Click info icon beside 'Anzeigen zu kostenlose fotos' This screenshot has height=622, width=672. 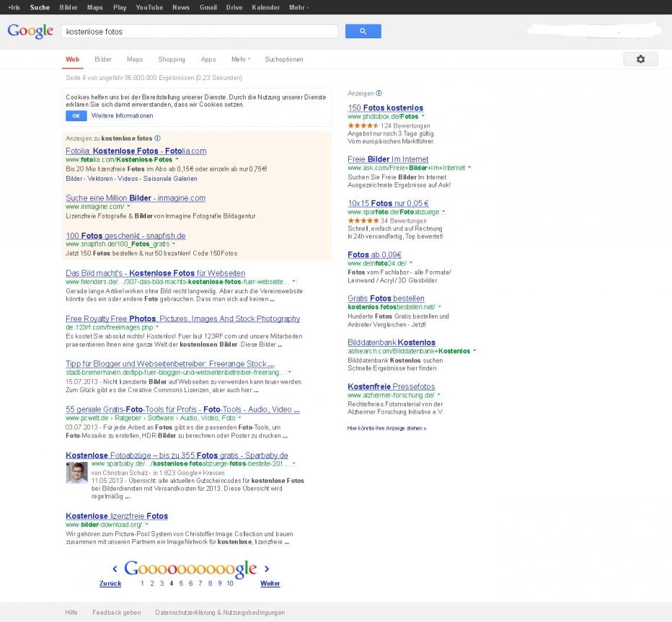coord(157,138)
